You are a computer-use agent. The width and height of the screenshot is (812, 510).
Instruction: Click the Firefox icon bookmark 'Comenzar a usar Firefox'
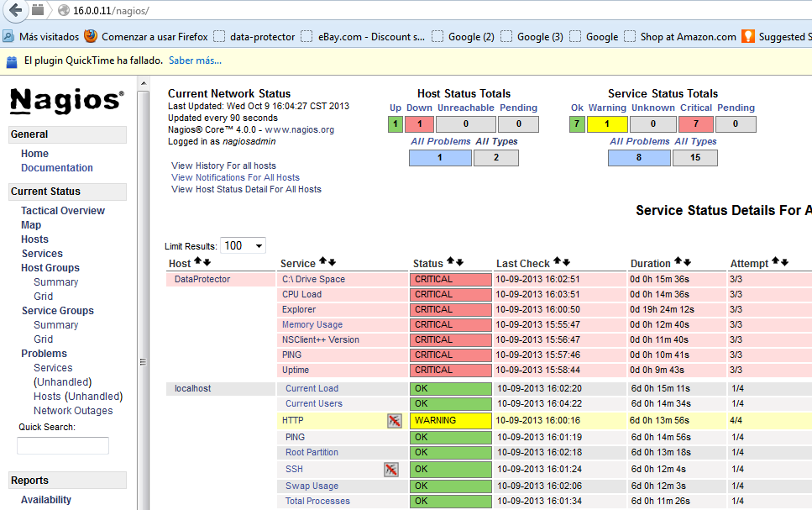[90, 37]
